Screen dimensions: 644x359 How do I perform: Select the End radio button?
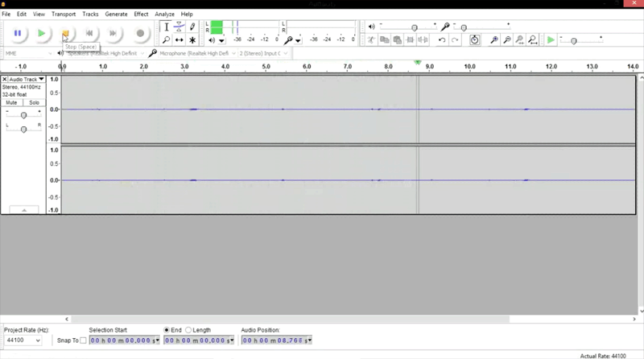coord(167,330)
